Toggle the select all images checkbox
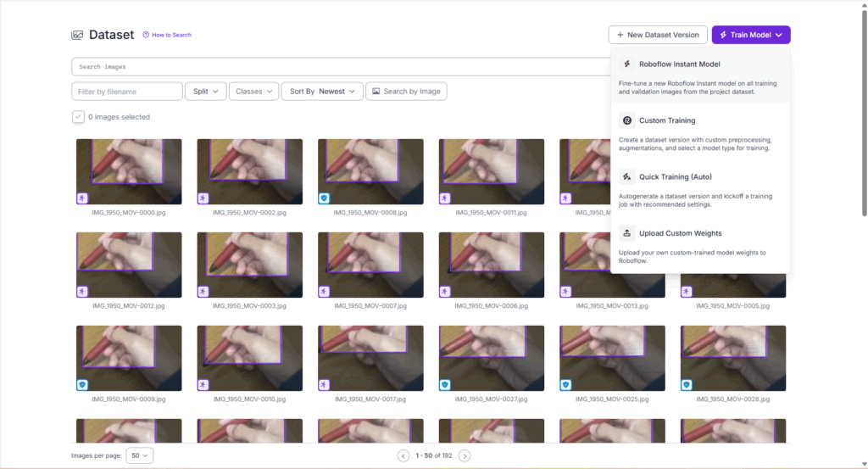 tap(78, 117)
